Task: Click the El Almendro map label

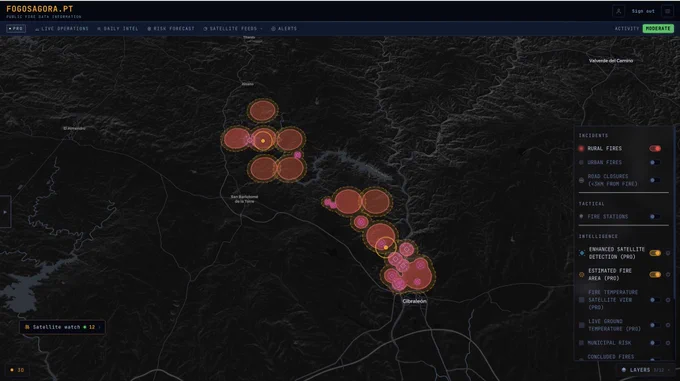Action: point(74,128)
